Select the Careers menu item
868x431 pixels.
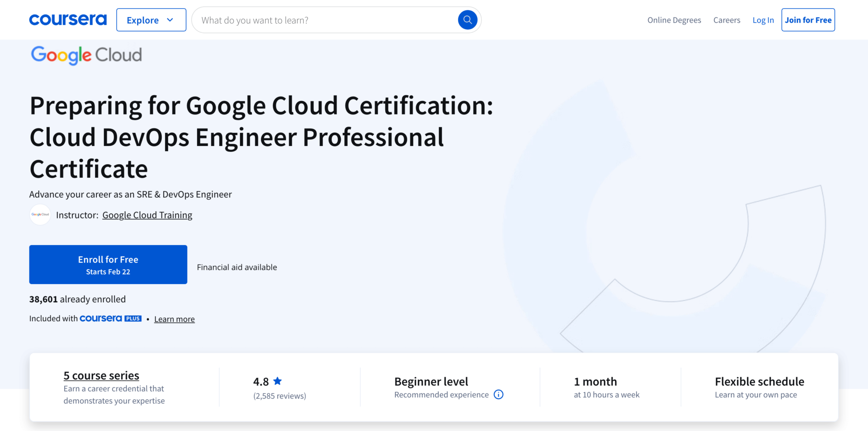[726, 20]
